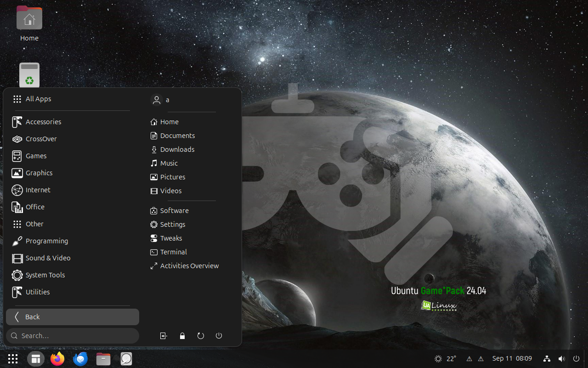Open volume control in system tray
The height and width of the screenshot is (368, 588).
[x=561, y=359]
